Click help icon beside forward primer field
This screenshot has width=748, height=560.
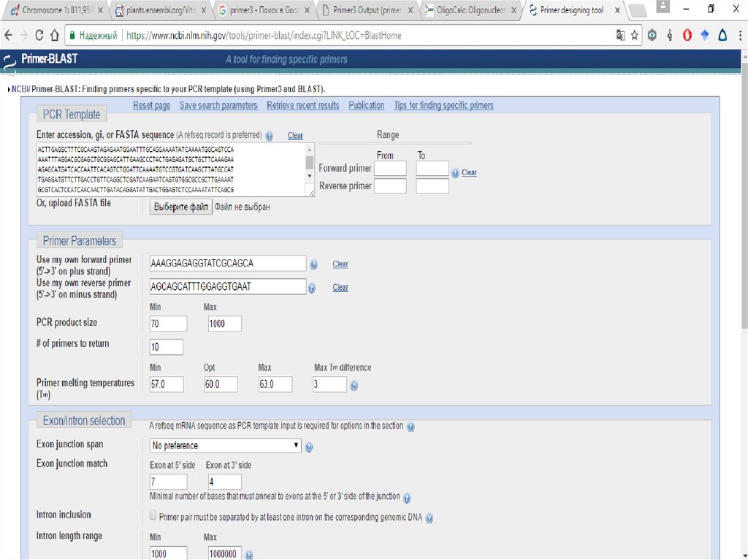point(313,265)
